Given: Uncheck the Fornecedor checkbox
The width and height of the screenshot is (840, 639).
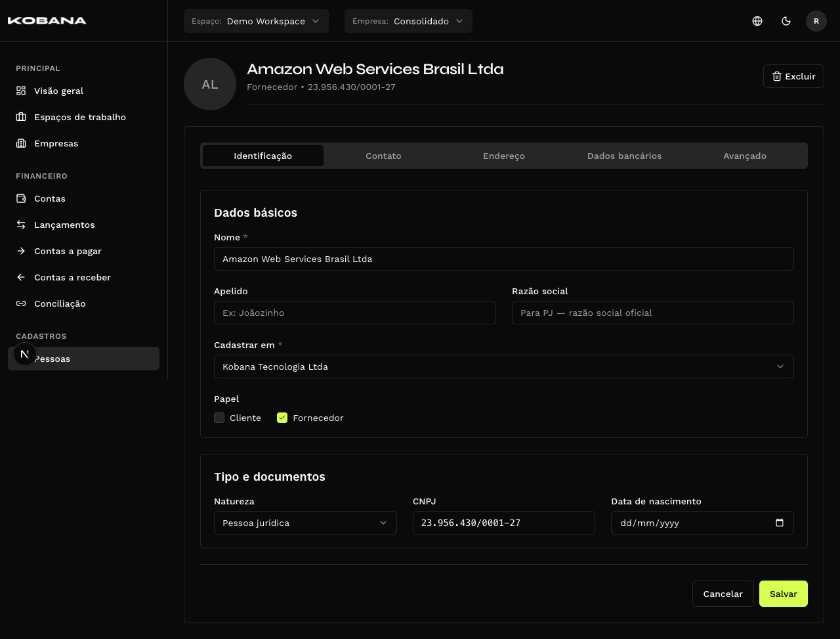Looking at the screenshot, I should coord(282,418).
